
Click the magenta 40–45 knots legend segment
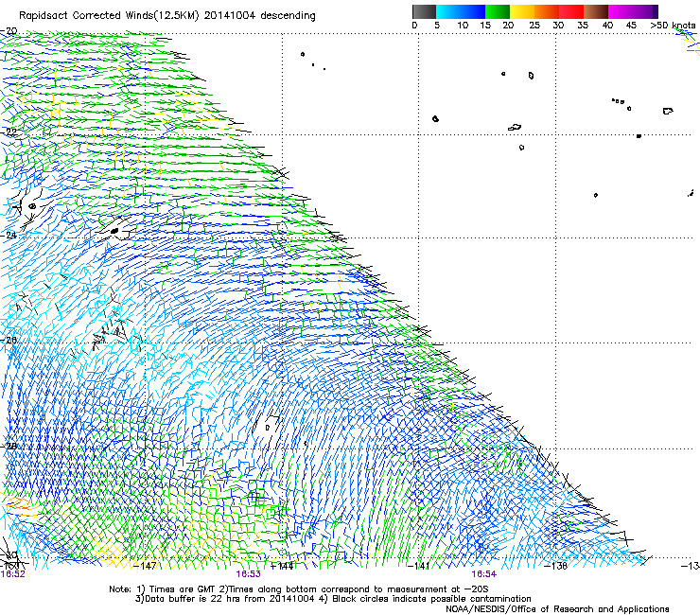621,11
